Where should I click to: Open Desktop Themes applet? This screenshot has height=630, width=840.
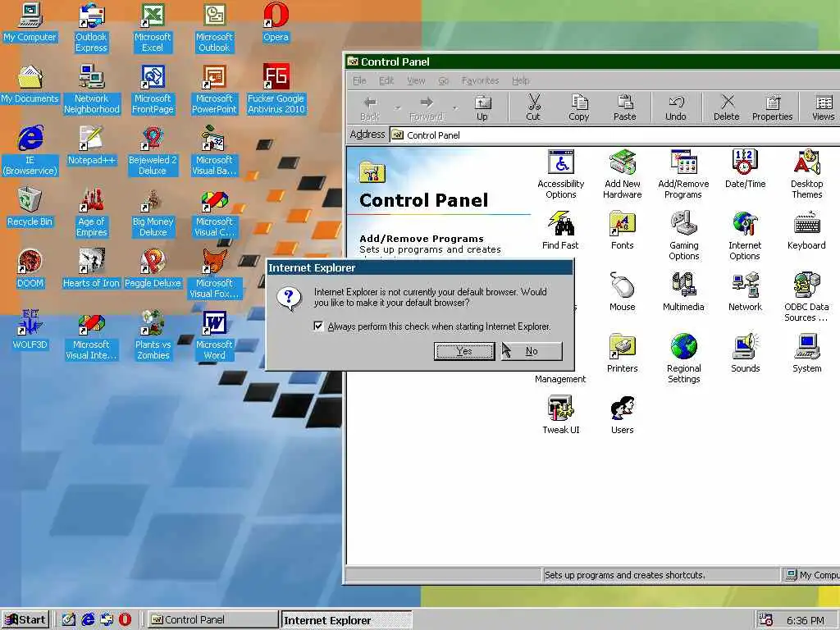click(807, 174)
